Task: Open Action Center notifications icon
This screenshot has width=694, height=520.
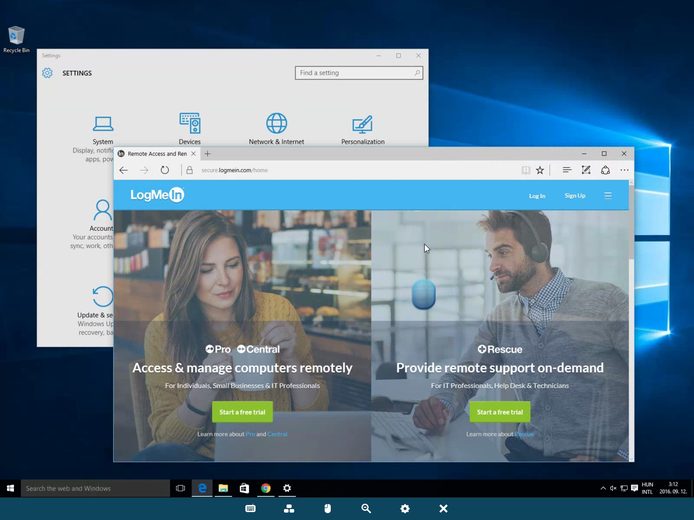Action: (634, 489)
